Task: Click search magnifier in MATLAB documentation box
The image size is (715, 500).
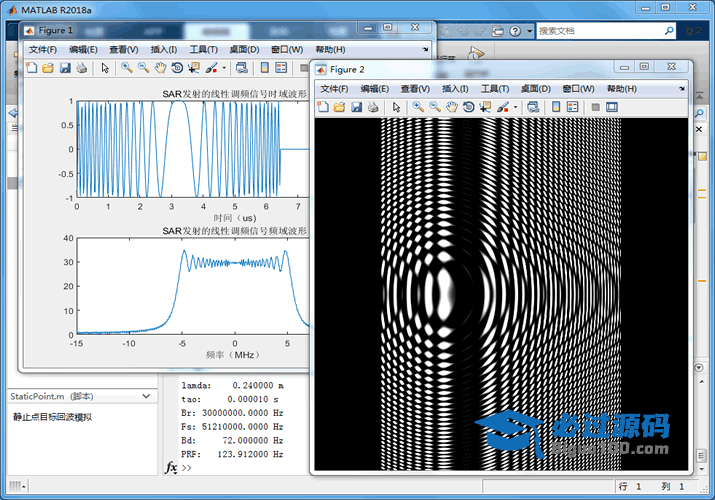Action: [x=669, y=31]
